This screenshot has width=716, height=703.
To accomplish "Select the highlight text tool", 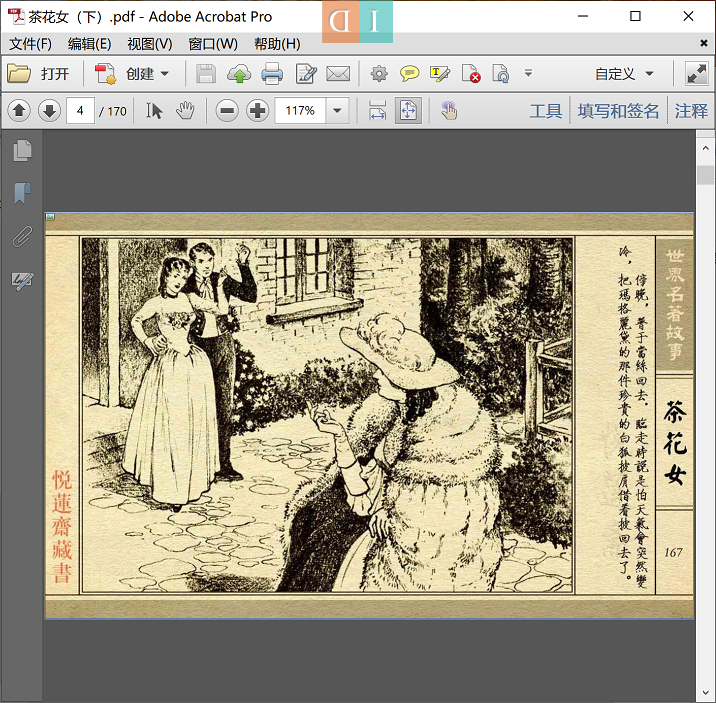I will click(x=440, y=73).
